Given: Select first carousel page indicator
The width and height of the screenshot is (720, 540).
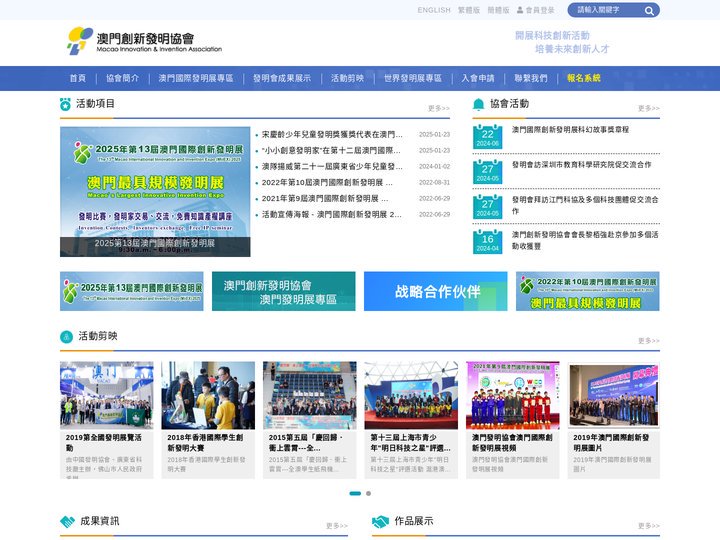Looking at the screenshot, I should [x=355, y=494].
